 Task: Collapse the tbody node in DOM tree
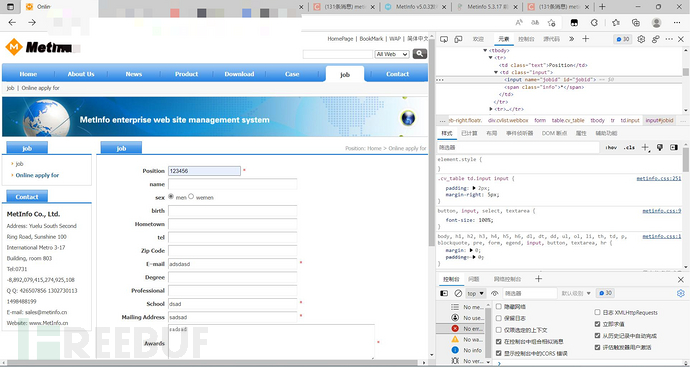click(x=485, y=51)
